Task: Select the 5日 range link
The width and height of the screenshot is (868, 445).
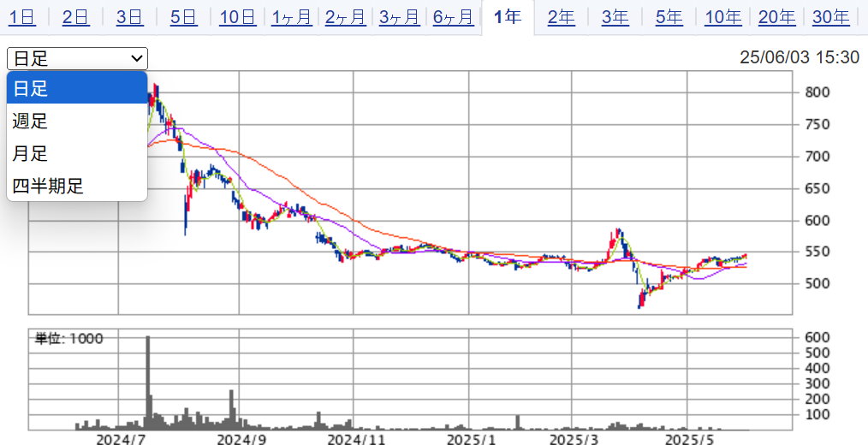Action: pos(184,17)
